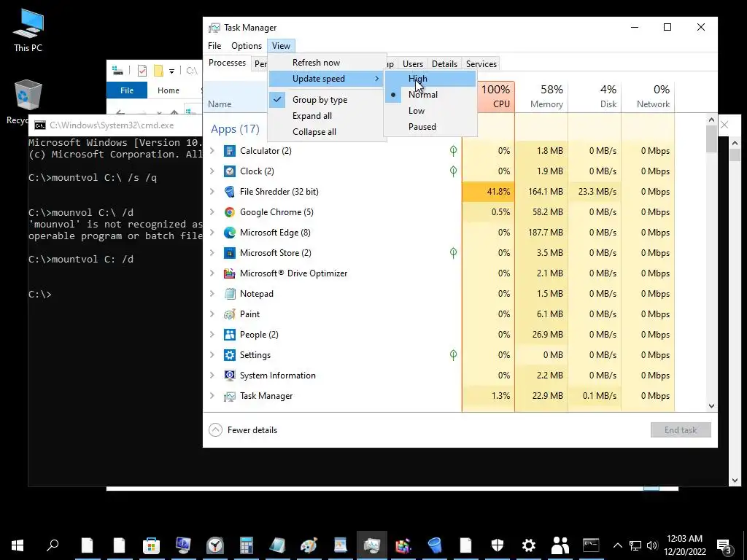The height and width of the screenshot is (560, 747).
Task: Click the green leaf status icon on Clock row
Action: tap(453, 171)
